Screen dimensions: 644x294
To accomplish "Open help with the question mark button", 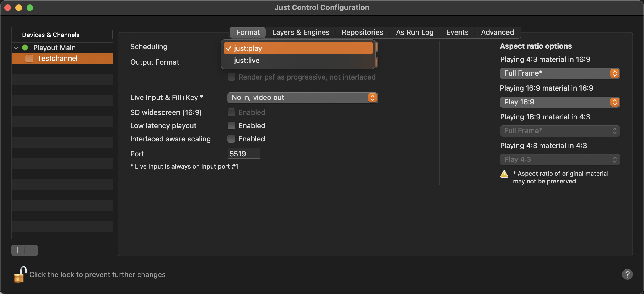I will coord(627,274).
